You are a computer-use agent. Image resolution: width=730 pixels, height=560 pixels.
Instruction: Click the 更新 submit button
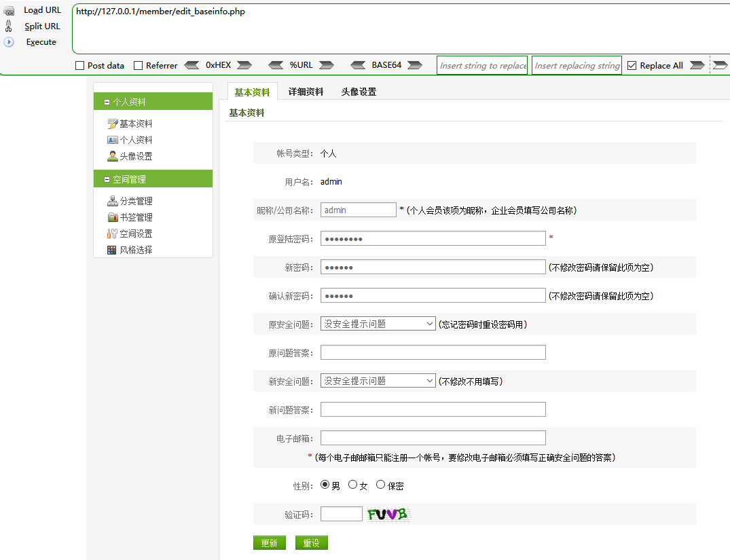tap(270, 543)
